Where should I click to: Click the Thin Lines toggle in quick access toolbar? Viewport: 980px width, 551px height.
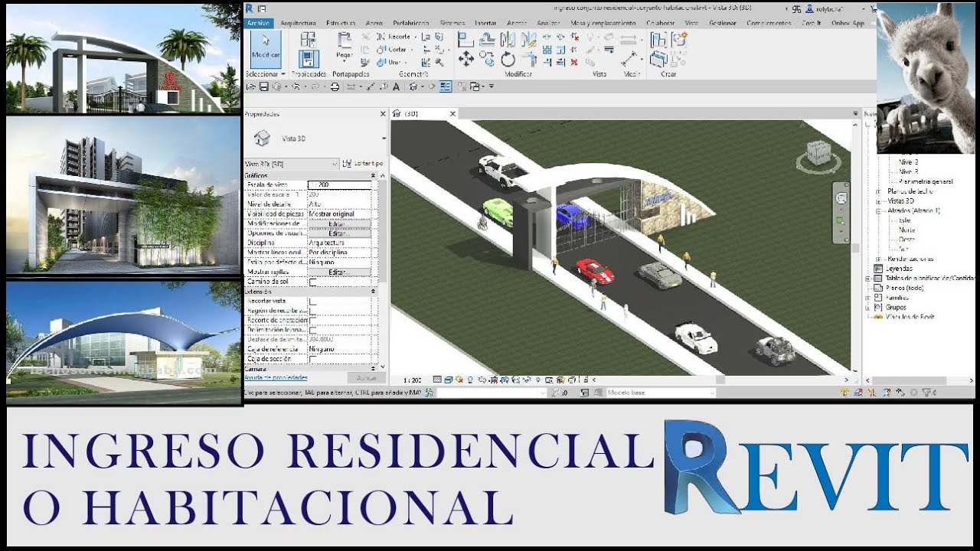click(x=446, y=86)
